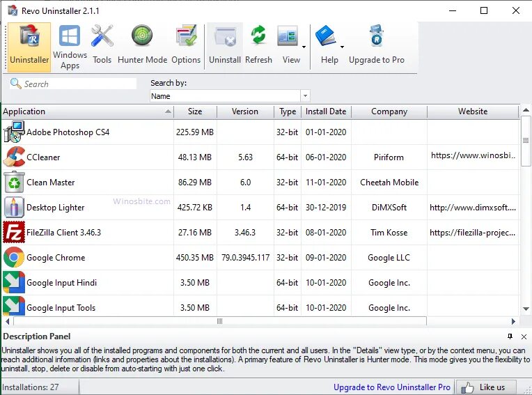Sort by the Size column header
532x395 pixels.
tap(195, 111)
